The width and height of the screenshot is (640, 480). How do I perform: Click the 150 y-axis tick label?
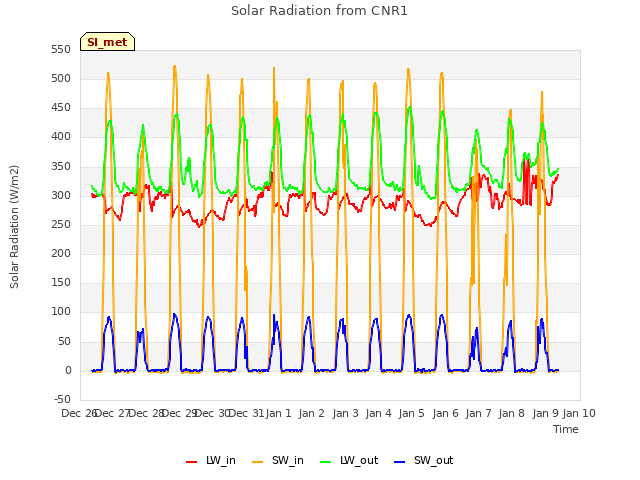(61, 282)
